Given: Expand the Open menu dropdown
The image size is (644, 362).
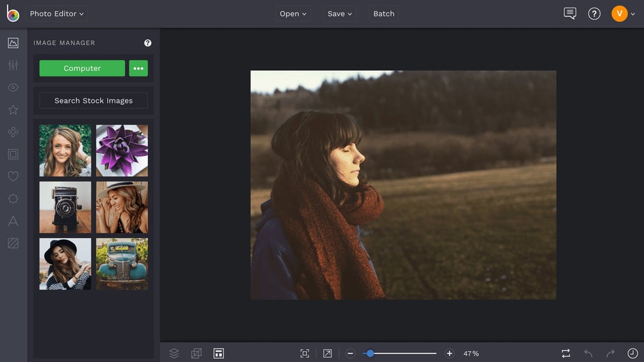Looking at the screenshot, I should (293, 14).
